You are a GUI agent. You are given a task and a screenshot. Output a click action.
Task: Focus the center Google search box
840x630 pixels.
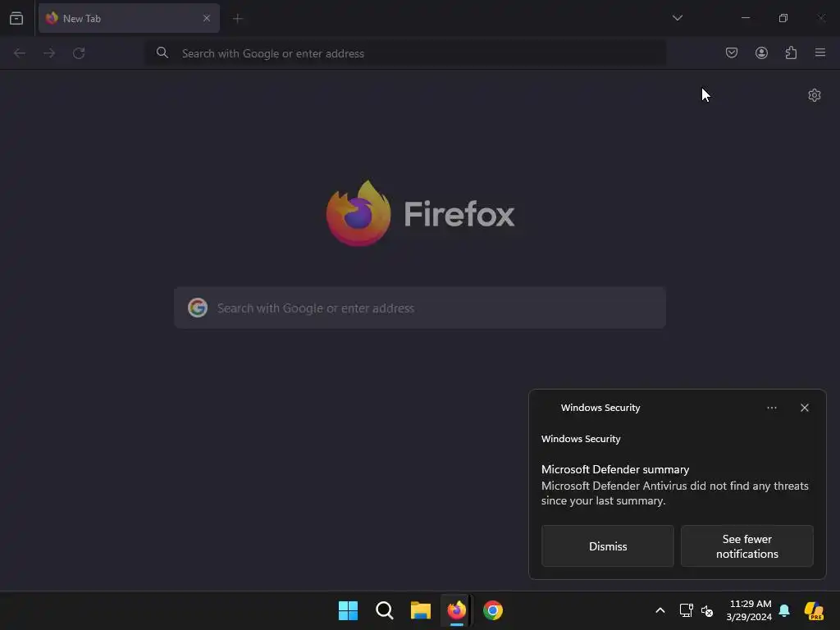click(420, 308)
